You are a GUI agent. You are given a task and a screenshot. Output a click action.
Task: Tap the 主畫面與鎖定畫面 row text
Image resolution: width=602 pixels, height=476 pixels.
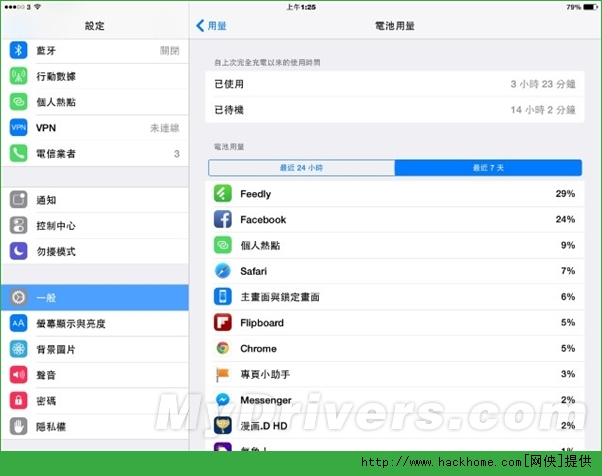point(280,297)
